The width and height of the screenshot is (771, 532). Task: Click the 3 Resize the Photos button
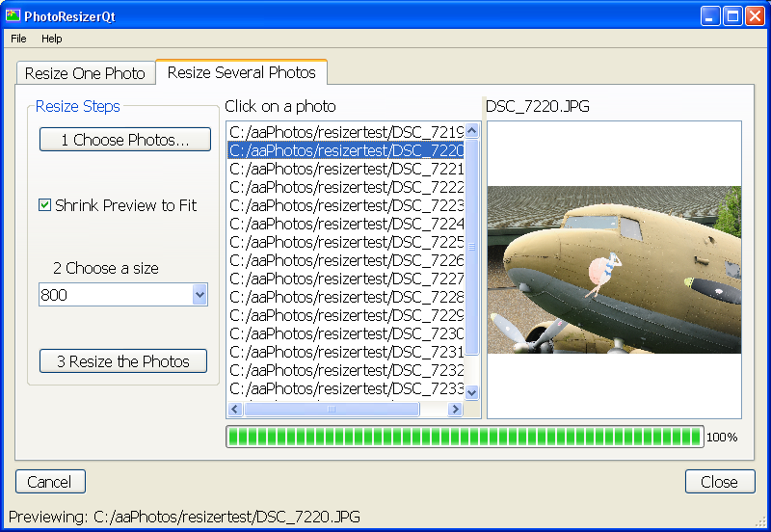click(123, 361)
